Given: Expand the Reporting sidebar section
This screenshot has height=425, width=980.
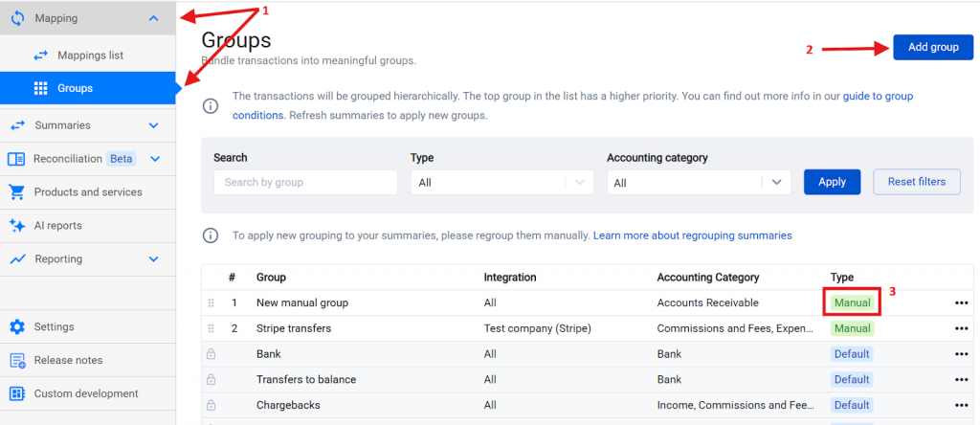Looking at the screenshot, I should (x=154, y=259).
